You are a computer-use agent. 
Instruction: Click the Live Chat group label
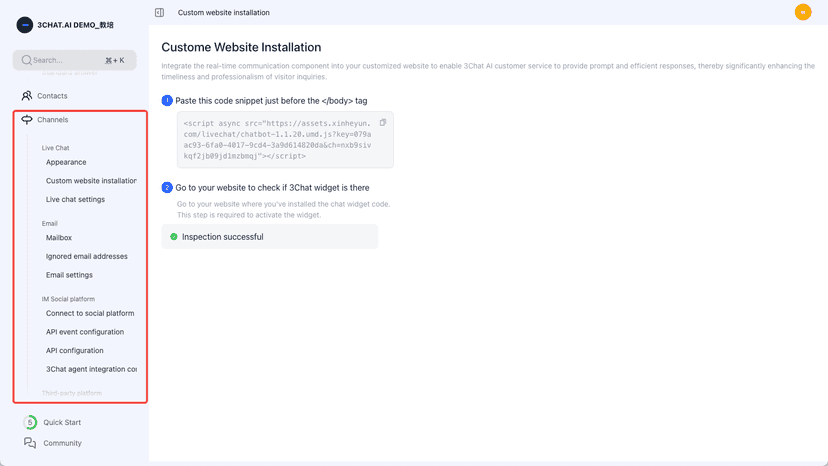(x=55, y=148)
